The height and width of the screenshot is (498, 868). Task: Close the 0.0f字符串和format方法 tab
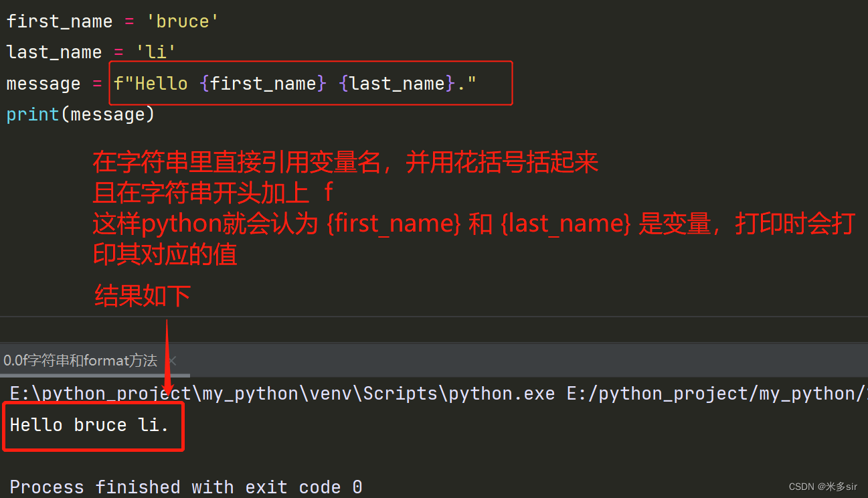click(x=171, y=360)
